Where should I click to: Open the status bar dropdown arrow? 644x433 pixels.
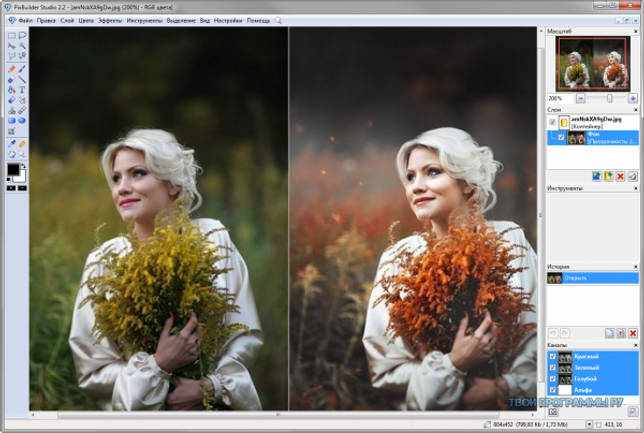coord(589,424)
